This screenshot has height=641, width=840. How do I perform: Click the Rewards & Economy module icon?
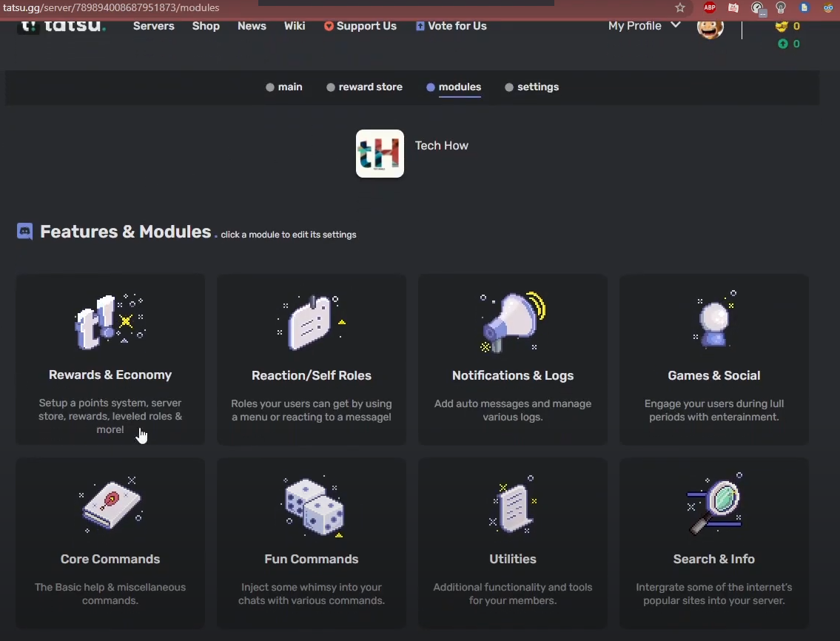pos(110,321)
